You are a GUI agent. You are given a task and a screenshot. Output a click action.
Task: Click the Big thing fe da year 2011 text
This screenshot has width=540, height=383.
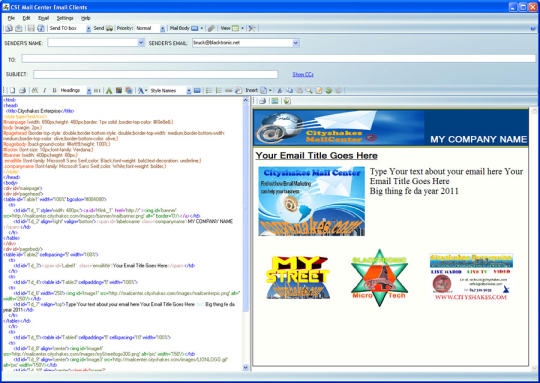(x=414, y=191)
